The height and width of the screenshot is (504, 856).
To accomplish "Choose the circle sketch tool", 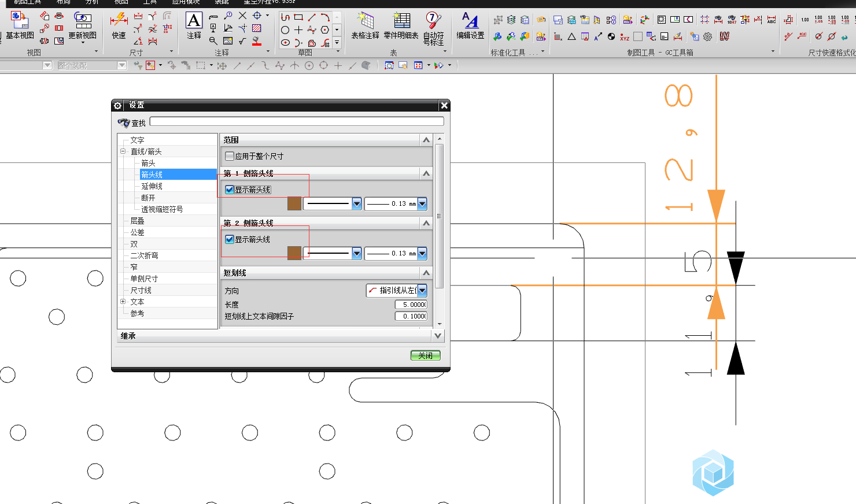I will (285, 30).
